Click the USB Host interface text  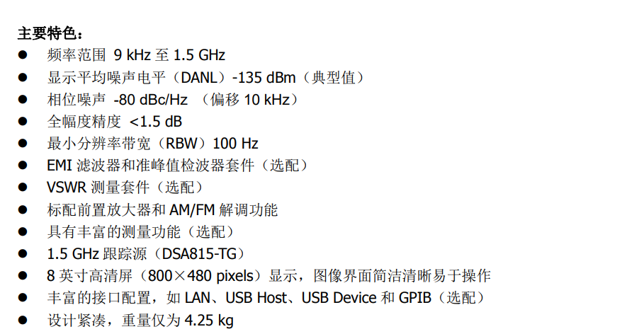256,298
